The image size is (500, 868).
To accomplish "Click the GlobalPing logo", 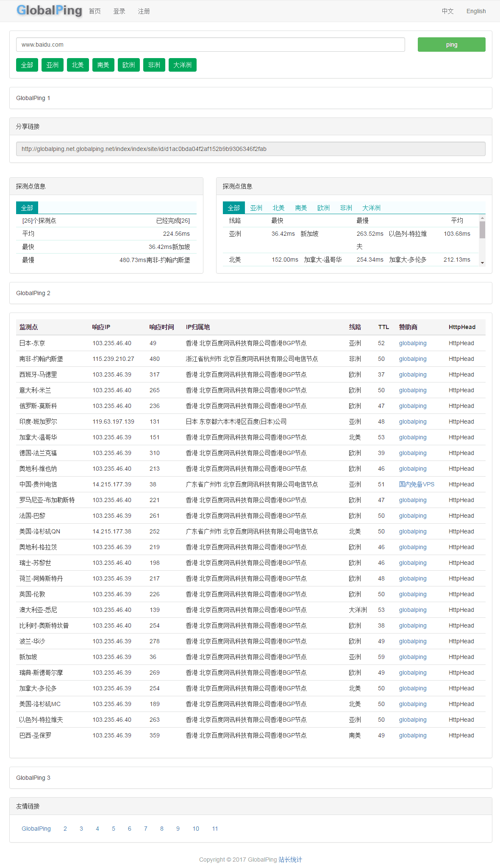I will [x=49, y=10].
